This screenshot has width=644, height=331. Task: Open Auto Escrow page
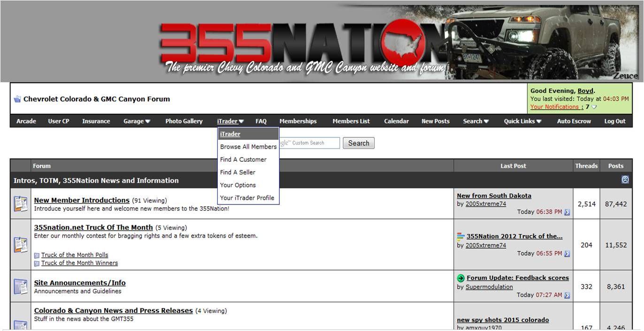(574, 121)
